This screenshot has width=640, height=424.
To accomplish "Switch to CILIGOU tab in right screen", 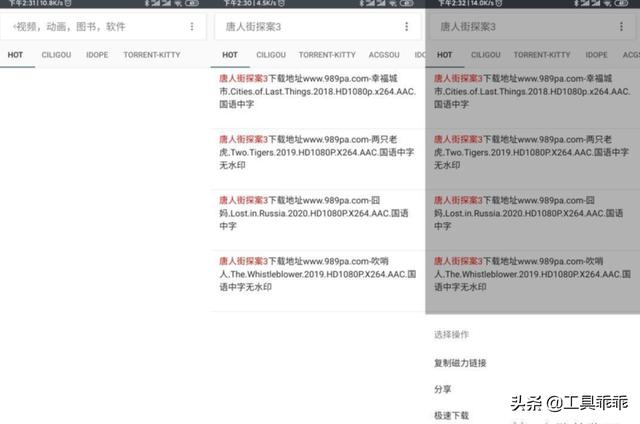I will (486, 55).
